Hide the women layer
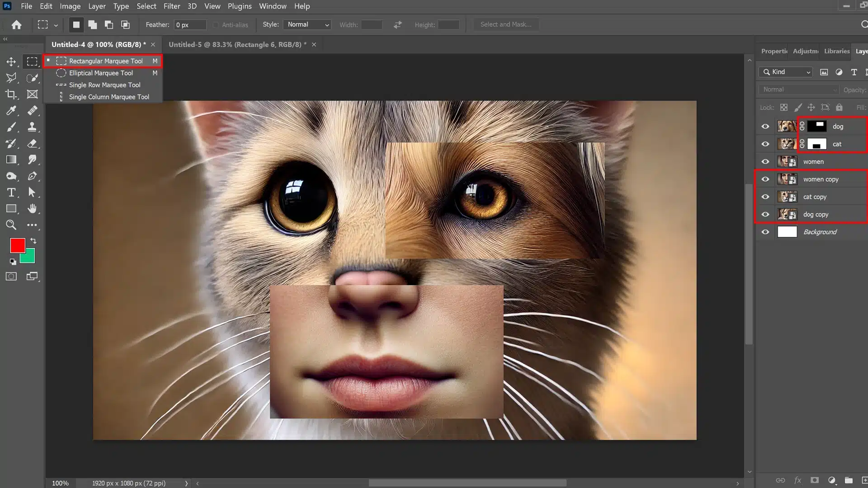Screen dimensions: 868x488 pyautogui.click(x=765, y=162)
